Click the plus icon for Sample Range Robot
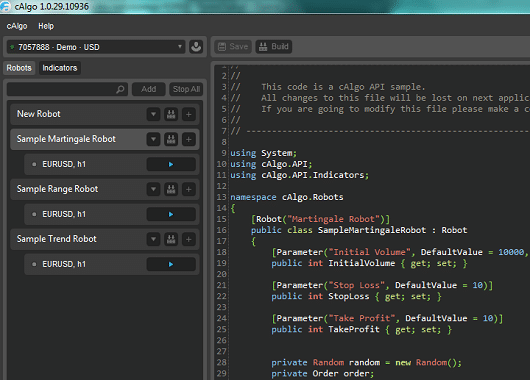The height and width of the screenshot is (380, 530). click(x=189, y=189)
